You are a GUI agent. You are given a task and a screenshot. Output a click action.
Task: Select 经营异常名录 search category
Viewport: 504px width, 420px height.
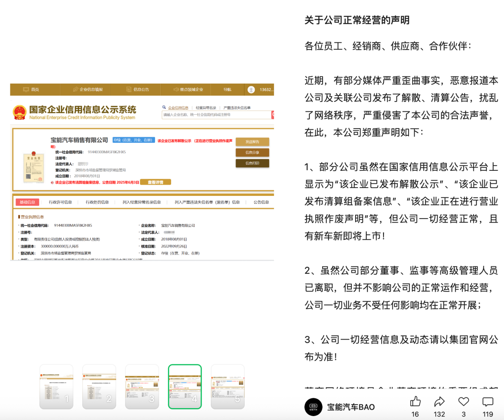[206, 108]
